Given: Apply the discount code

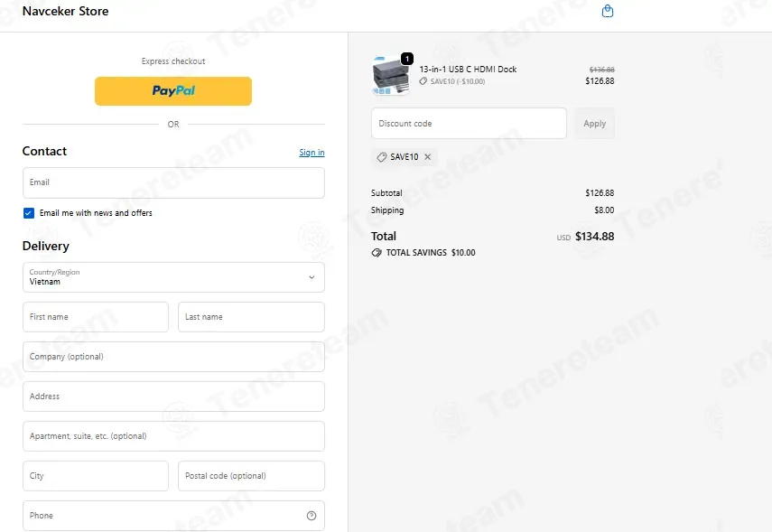Looking at the screenshot, I should tap(594, 123).
